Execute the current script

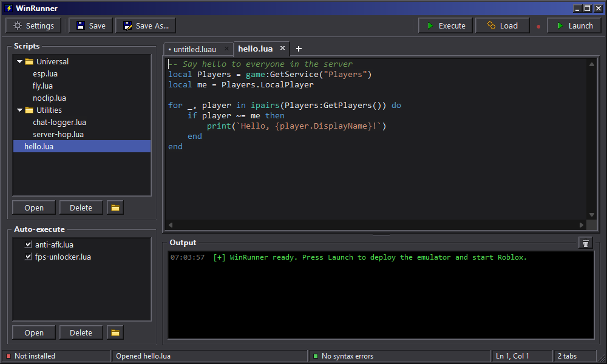(x=445, y=25)
